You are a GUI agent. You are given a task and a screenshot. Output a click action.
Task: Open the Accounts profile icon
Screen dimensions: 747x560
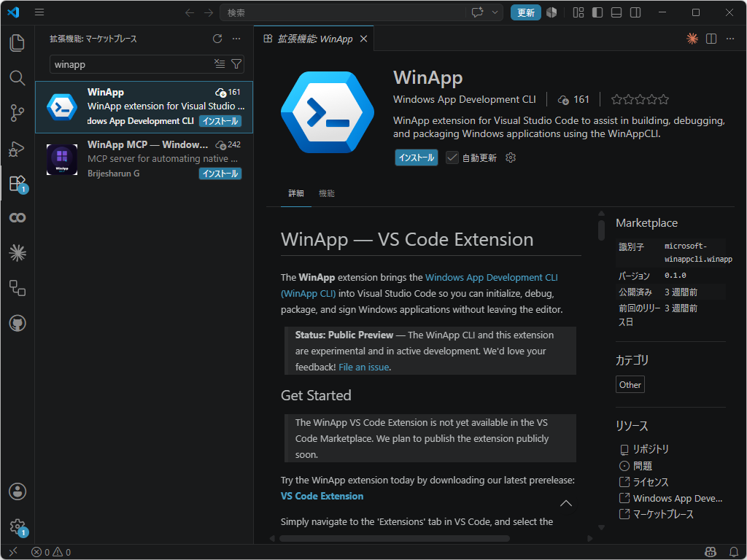(x=18, y=491)
